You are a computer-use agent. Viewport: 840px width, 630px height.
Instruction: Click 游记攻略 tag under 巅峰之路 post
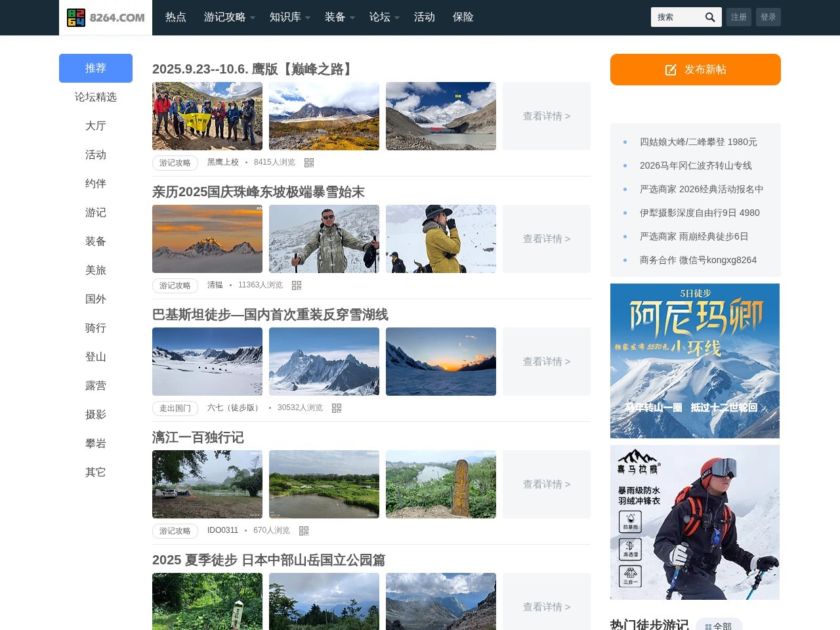click(175, 163)
